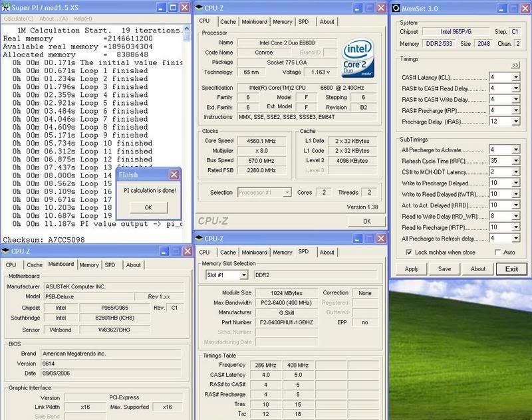Open the Help(H) menu in Super PI
Screen dimensions: 532x420
click(x=82, y=19)
